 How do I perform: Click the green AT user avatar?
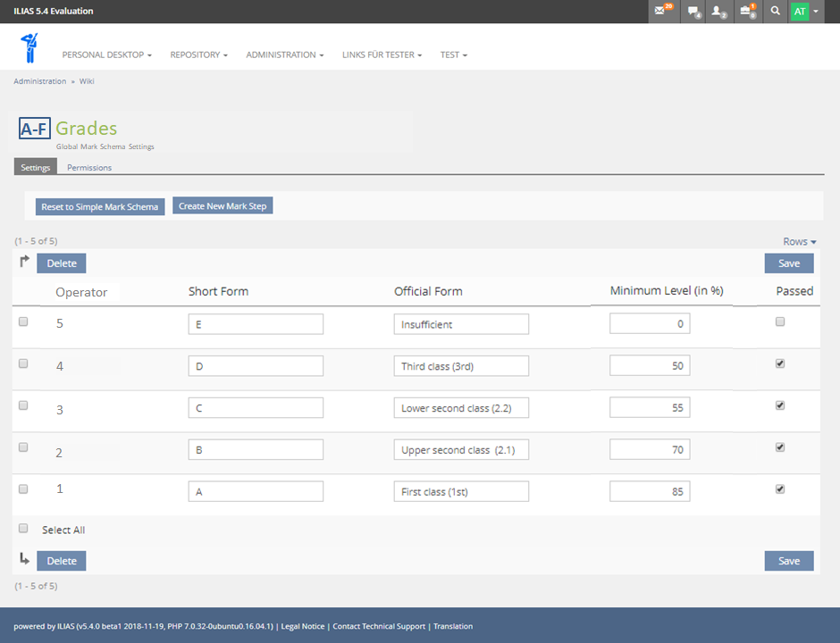coord(800,12)
